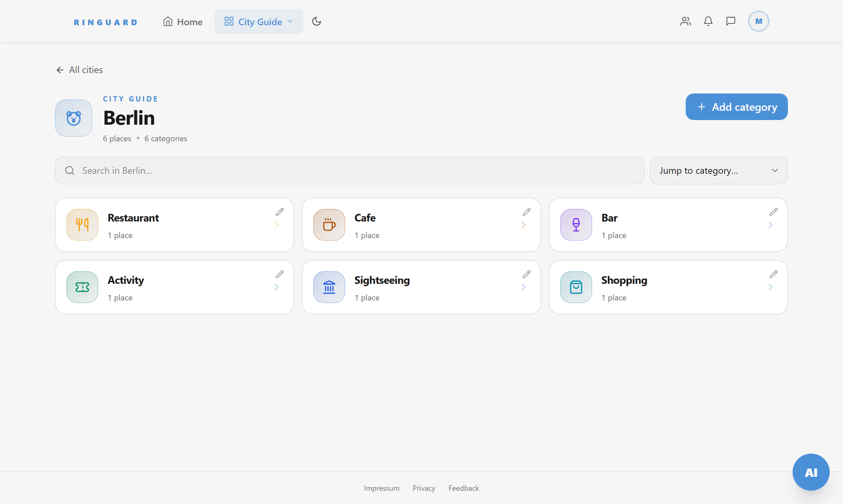Screen dimensions: 843x504
Task: Open the Feedback footer link
Action: point(463,488)
